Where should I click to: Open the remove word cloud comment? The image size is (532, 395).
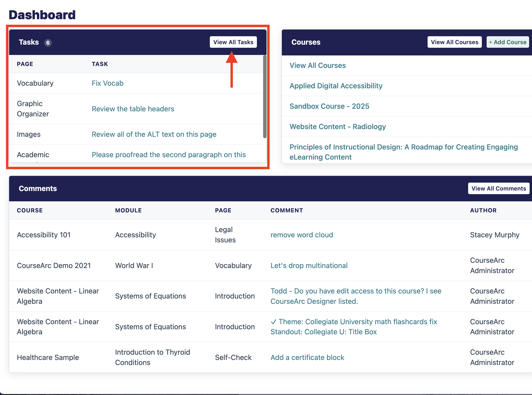(x=302, y=235)
